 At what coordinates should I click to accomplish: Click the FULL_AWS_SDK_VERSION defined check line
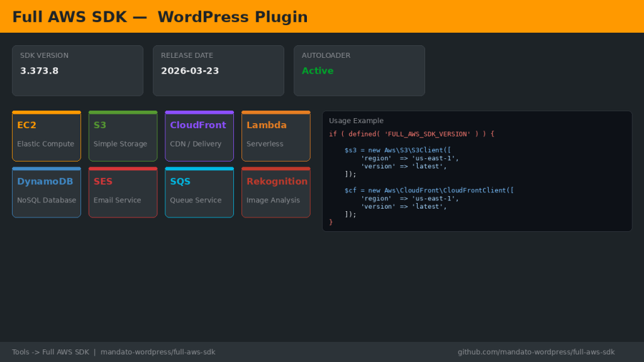tap(411, 134)
